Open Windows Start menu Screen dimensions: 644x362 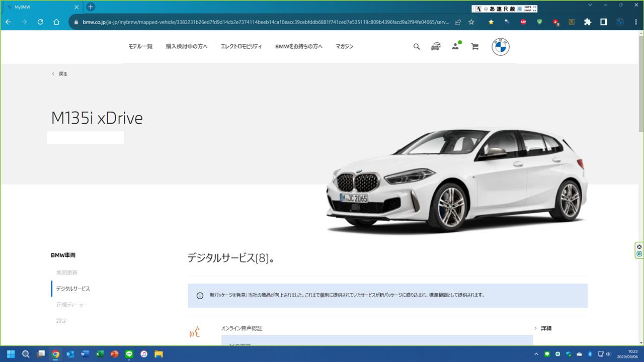click(11, 354)
